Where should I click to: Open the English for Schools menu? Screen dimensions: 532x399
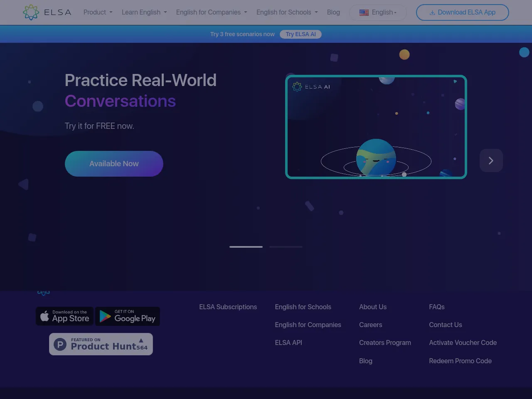(x=287, y=12)
